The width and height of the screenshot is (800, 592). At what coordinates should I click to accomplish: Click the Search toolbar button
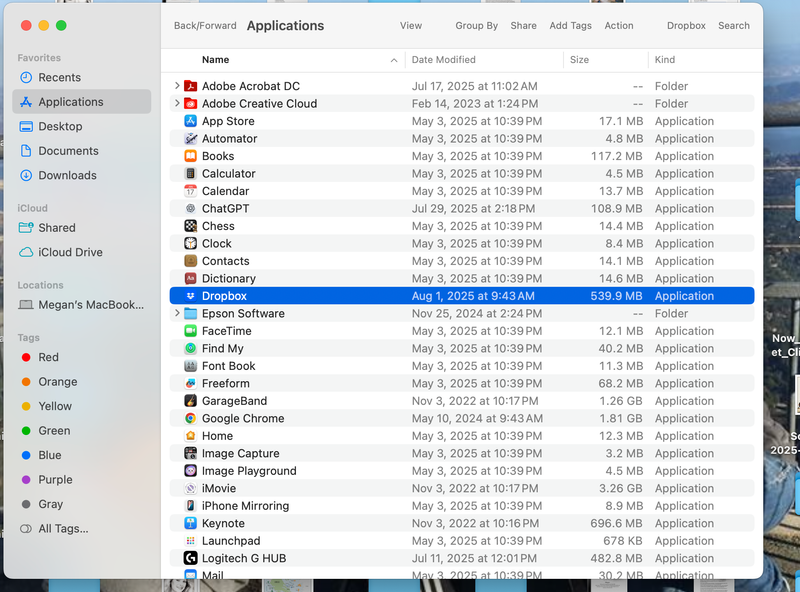point(733,26)
